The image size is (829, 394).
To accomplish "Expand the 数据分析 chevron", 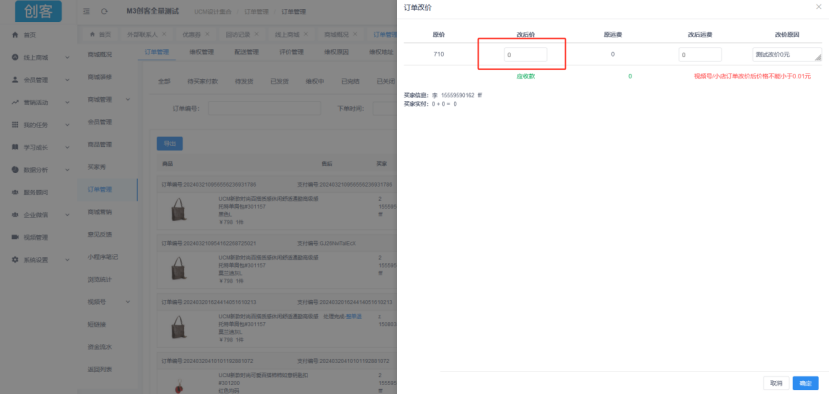I will point(67,170).
